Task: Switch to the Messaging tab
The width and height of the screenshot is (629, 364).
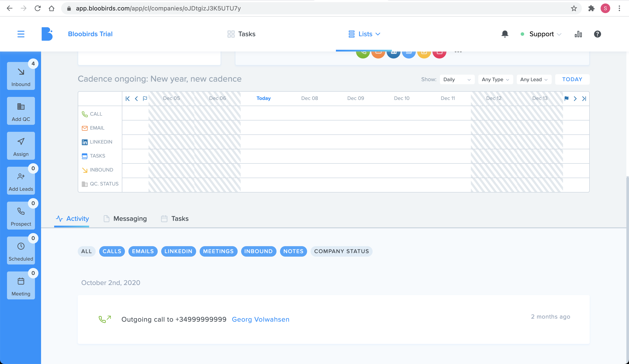Action: 125,219
